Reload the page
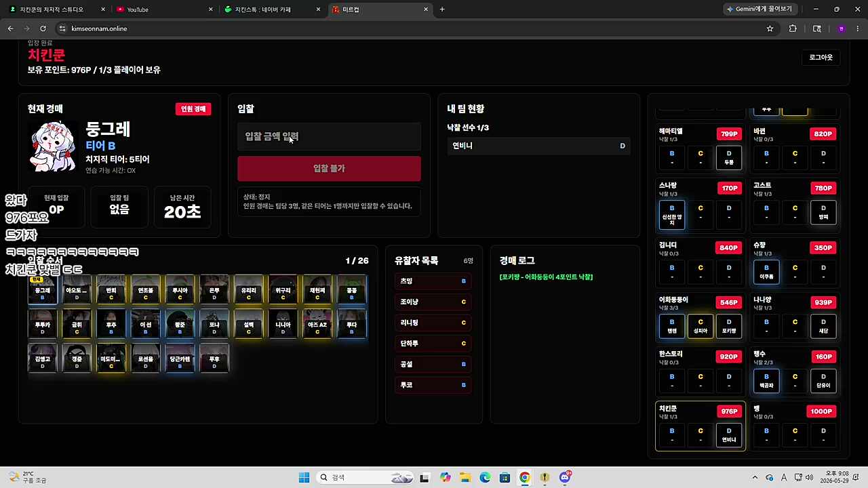This screenshot has height=488, width=868. click(43, 28)
